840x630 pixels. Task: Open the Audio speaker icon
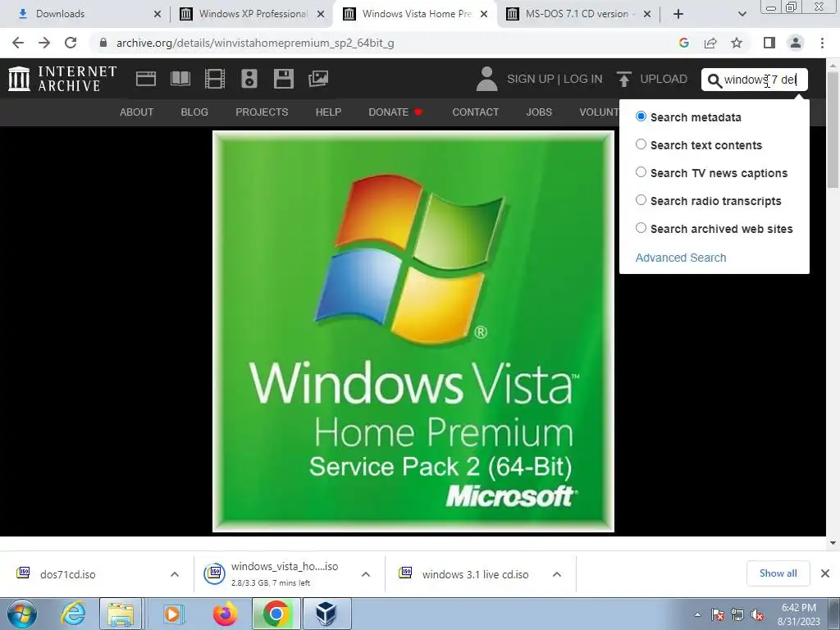click(249, 79)
